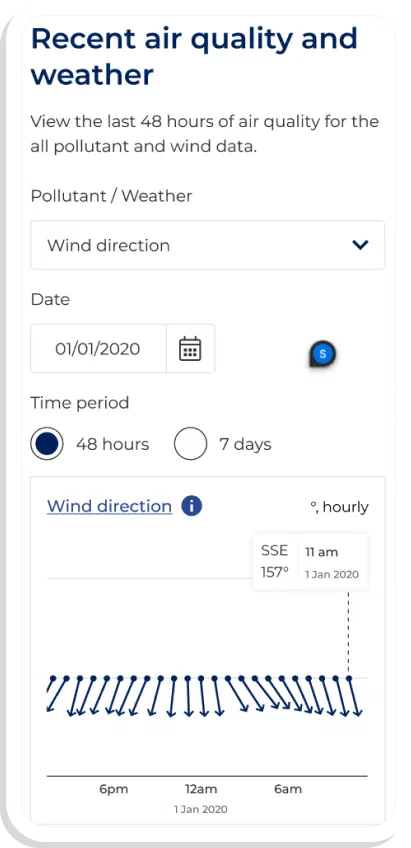Click the wind arrow above the 12am tick
Viewport: 411px width, 848px height.
pyautogui.click(x=201, y=697)
